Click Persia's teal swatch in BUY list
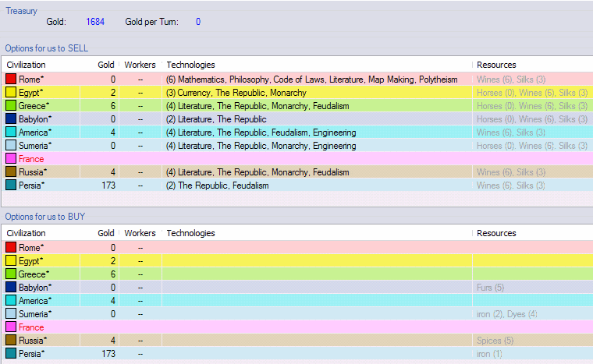 (11, 353)
